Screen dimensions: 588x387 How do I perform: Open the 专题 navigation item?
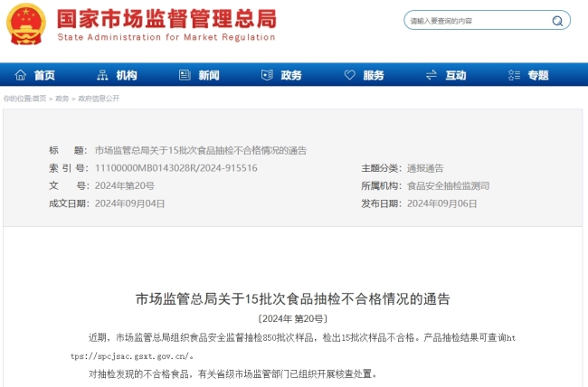click(538, 75)
